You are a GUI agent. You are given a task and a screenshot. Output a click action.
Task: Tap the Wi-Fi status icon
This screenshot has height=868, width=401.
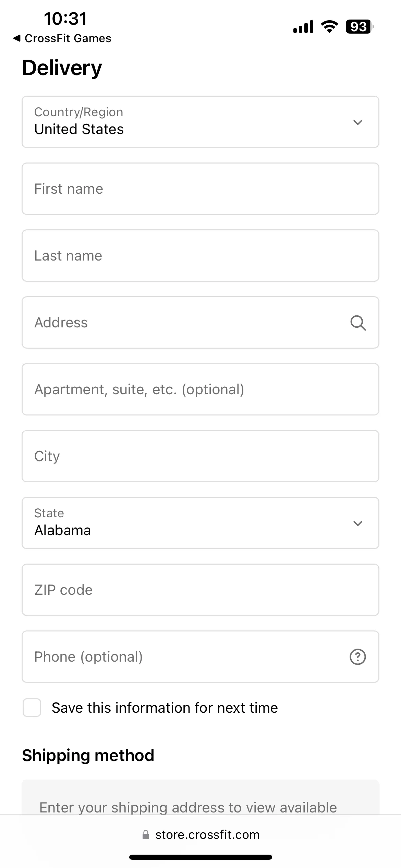click(329, 27)
